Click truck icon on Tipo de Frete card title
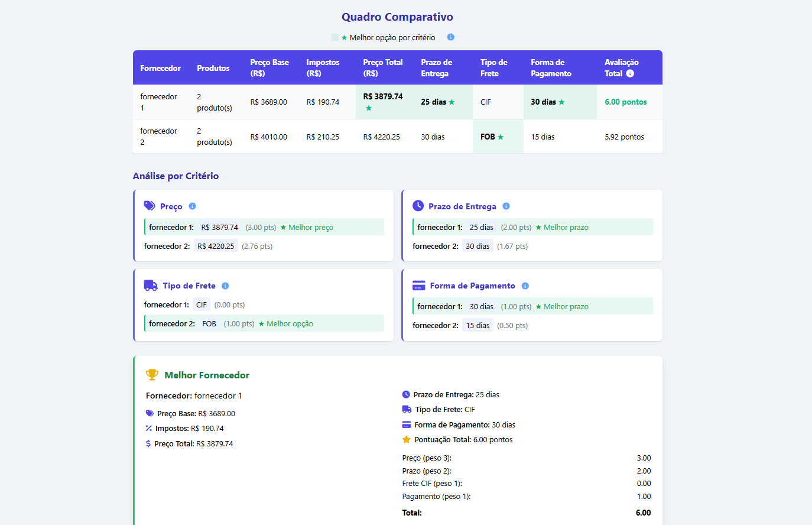 point(151,286)
